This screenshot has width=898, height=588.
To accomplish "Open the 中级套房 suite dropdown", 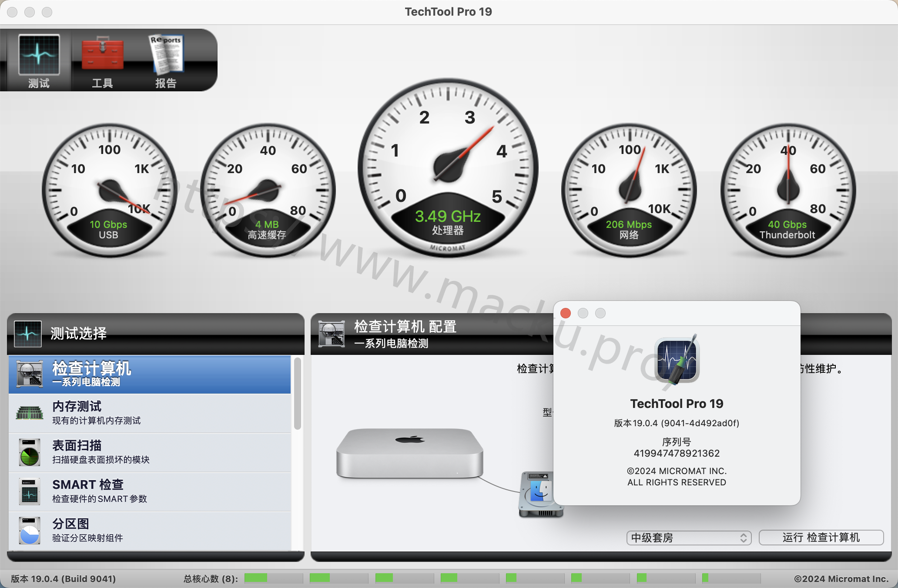I will (689, 538).
